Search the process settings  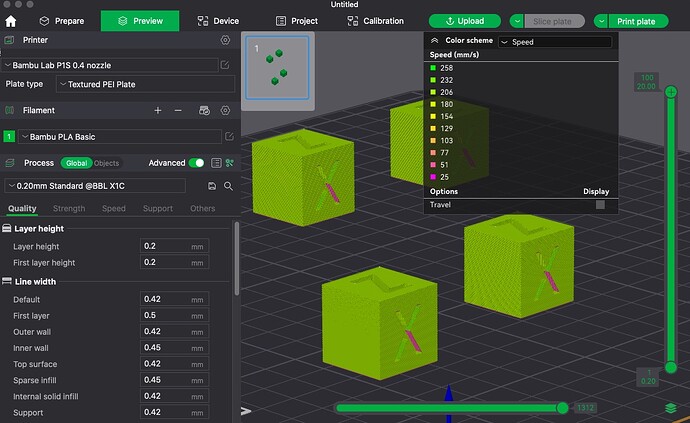click(228, 186)
